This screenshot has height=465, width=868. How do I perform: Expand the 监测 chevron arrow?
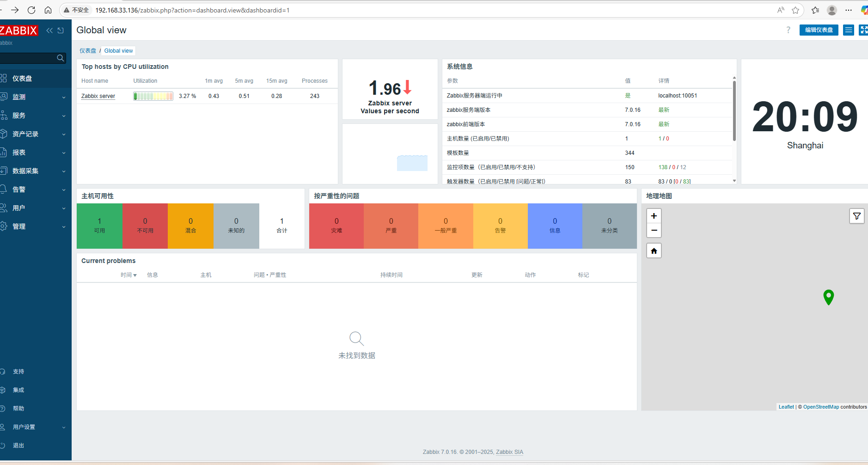(x=64, y=98)
